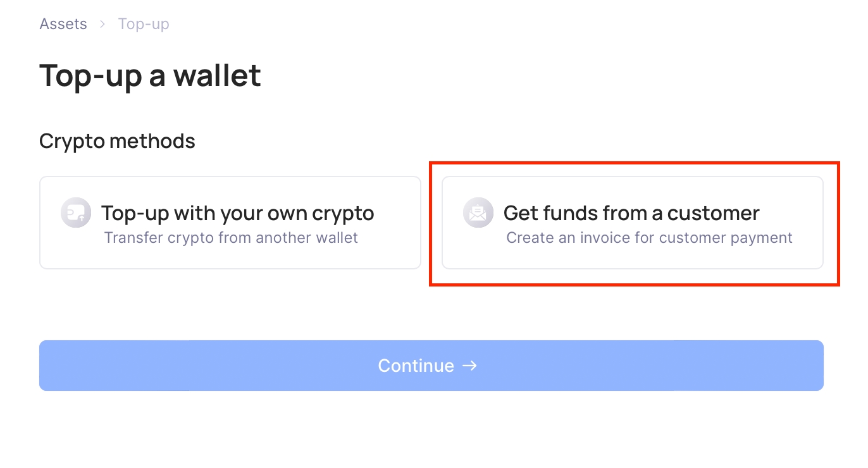The height and width of the screenshot is (468, 868).
Task: Click the 'Get funds from a customer' title text
Action: (x=631, y=213)
